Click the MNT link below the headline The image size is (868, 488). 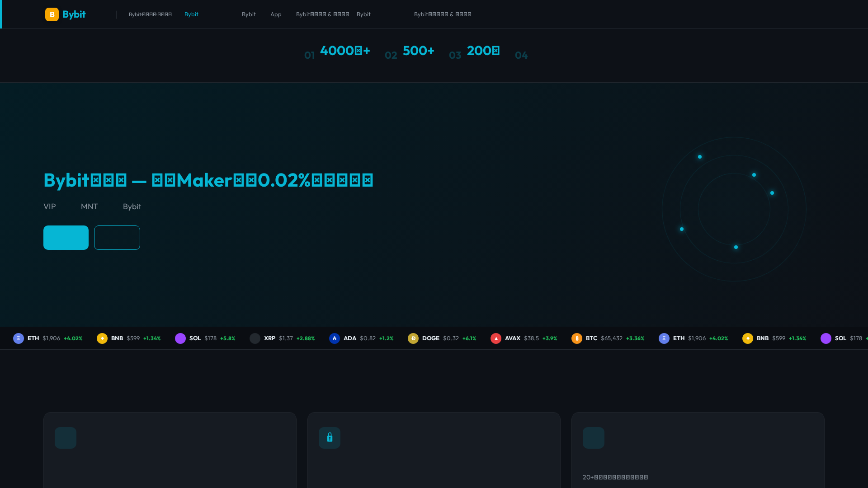pyautogui.click(x=89, y=206)
